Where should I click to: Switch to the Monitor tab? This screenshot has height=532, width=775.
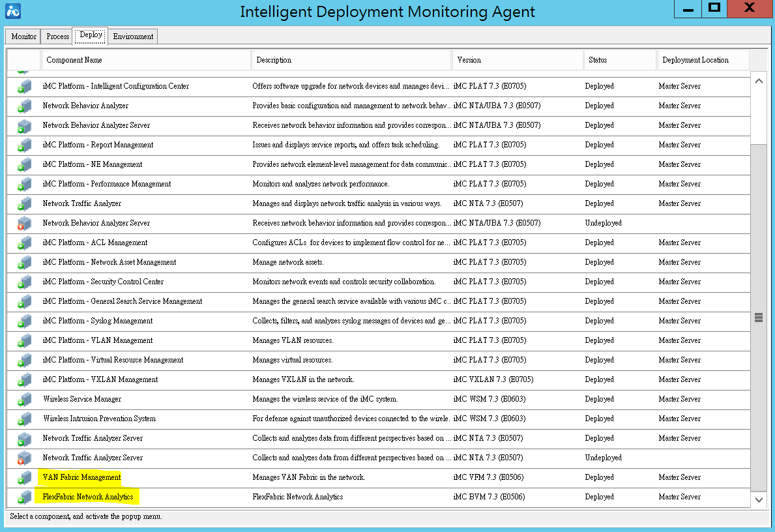pyautogui.click(x=23, y=36)
